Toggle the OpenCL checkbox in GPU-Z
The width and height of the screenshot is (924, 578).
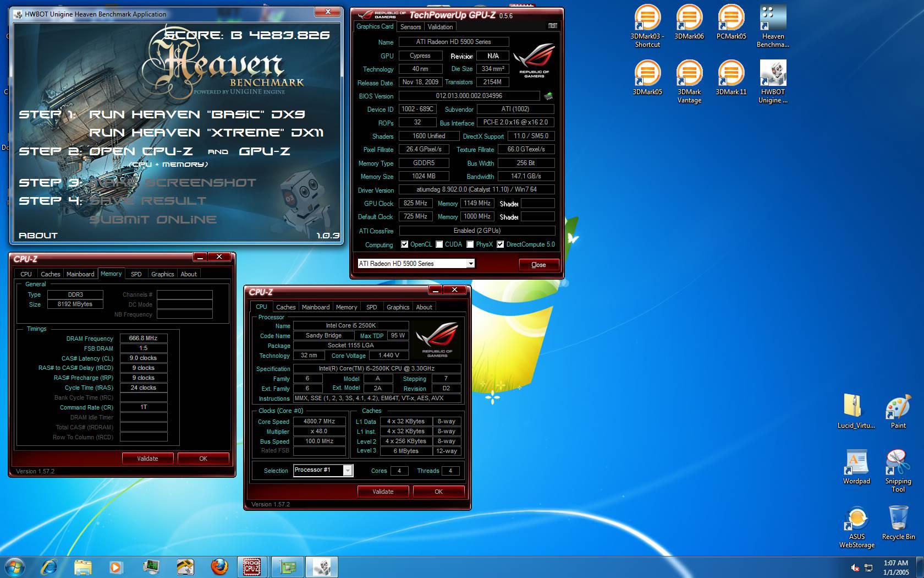click(x=405, y=244)
